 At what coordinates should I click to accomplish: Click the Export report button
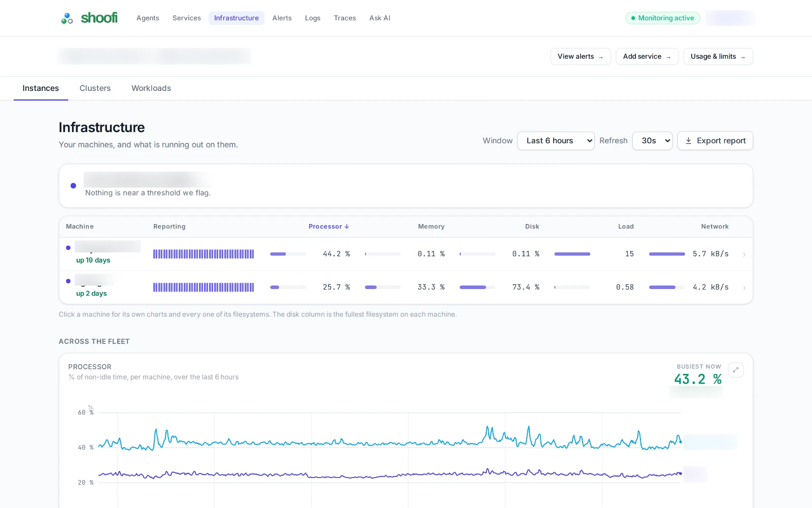tap(715, 141)
